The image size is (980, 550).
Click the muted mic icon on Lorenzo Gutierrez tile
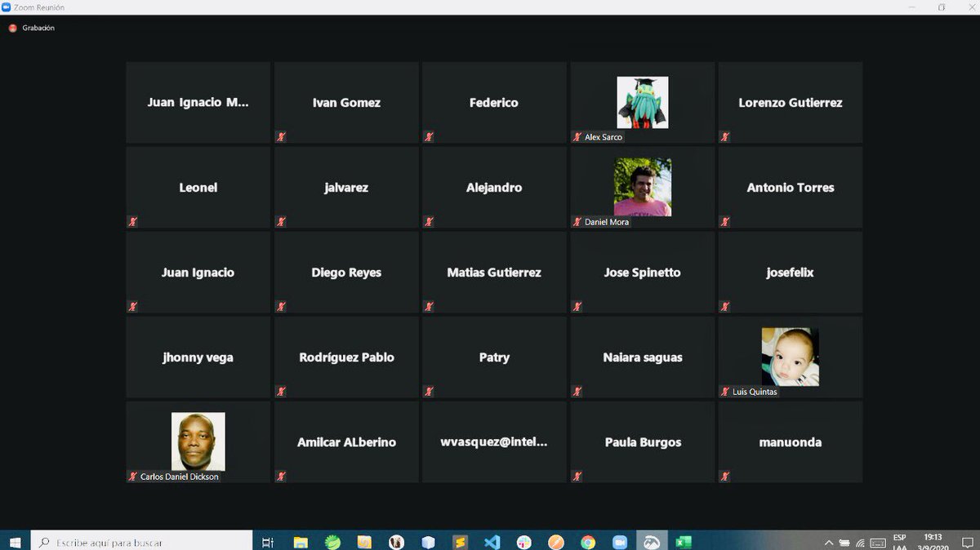725,137
